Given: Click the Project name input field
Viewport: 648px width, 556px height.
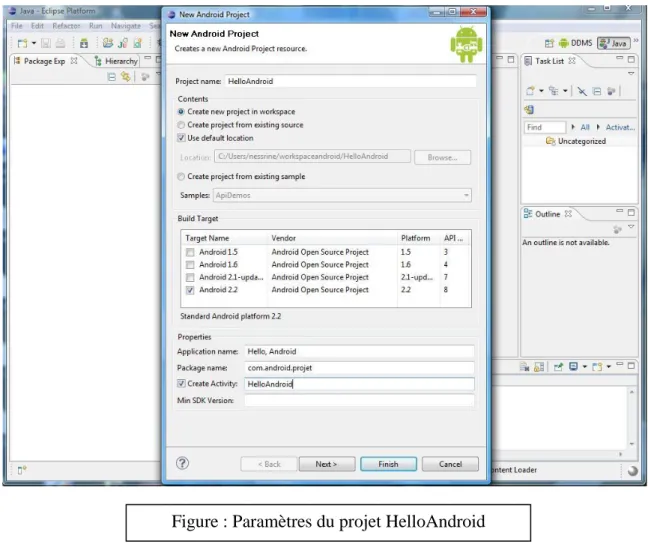Looking at the screenshot, I should [350, 81].
